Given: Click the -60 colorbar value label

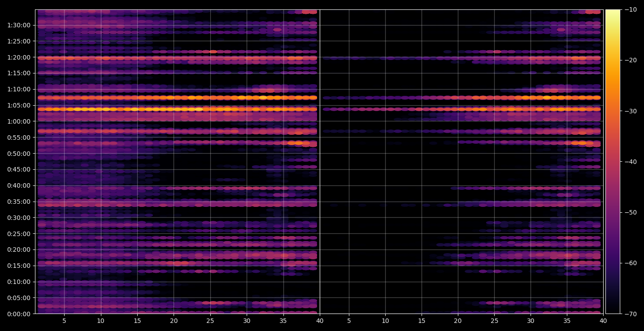Looking at the screenshot, I should pos(631,263).
